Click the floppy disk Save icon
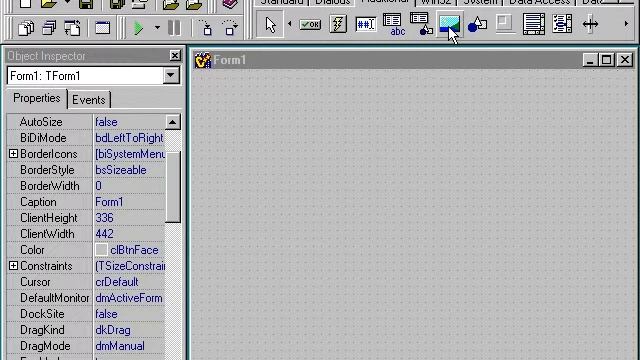The width and height of the screenshot is (640, 360). [x=86, y=4]
